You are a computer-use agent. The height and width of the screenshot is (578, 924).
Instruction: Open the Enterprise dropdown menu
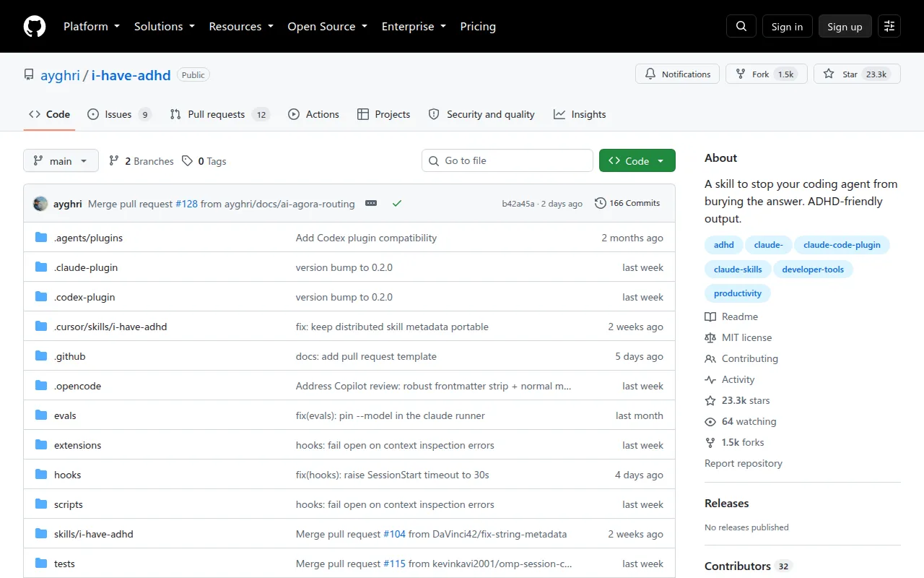click(414, 27)
